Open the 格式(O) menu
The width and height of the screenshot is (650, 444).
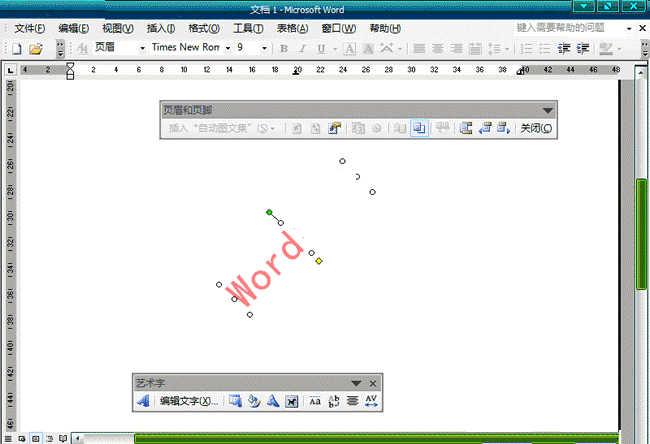[x=204, y=28]
